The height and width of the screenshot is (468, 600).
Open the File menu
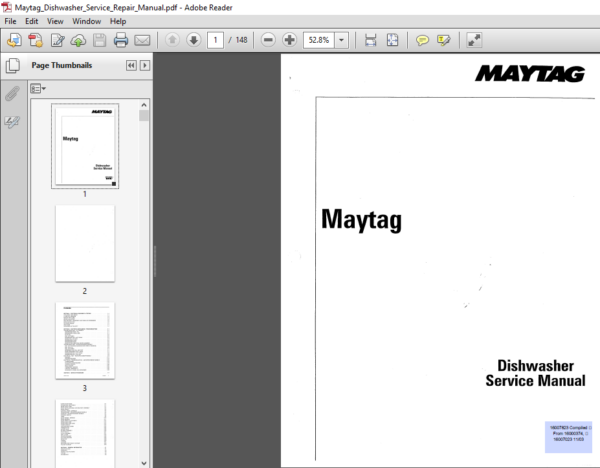click(x=10, y=21)
